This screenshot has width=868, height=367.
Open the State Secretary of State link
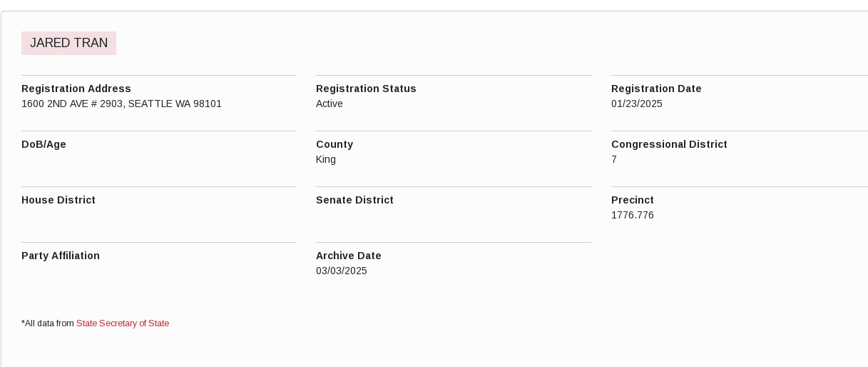point(123,323)
